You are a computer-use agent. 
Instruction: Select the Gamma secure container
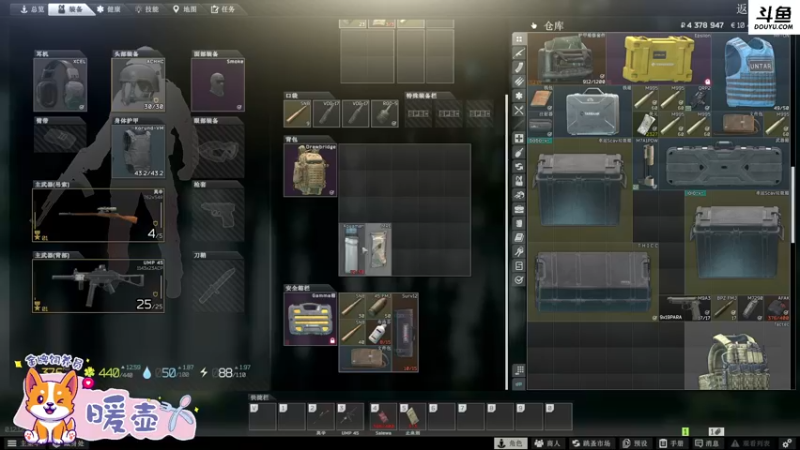click(310, 319)
